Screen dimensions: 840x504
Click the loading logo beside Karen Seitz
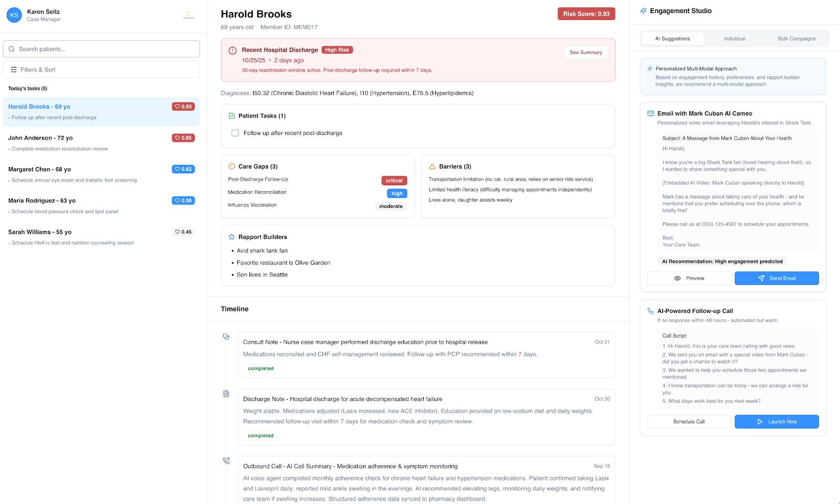188,15
